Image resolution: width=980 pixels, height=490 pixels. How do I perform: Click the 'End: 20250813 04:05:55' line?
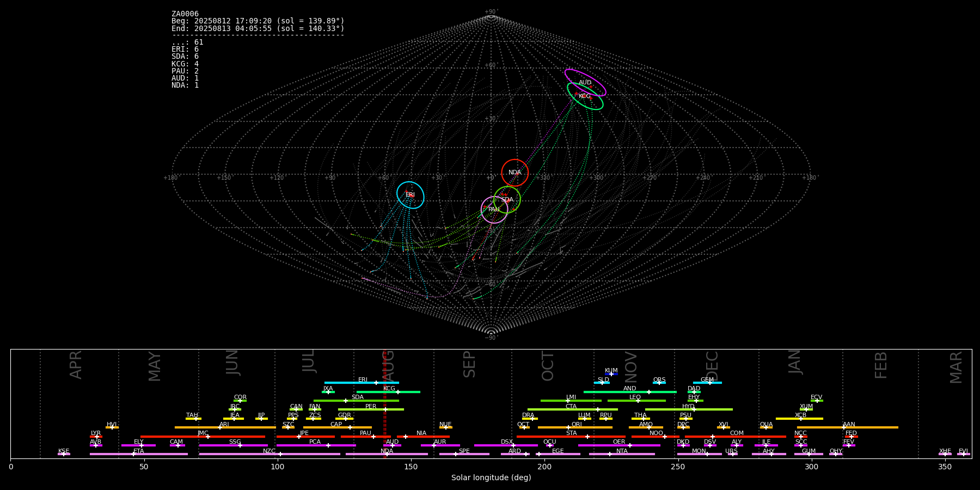(x=258, y=28)
